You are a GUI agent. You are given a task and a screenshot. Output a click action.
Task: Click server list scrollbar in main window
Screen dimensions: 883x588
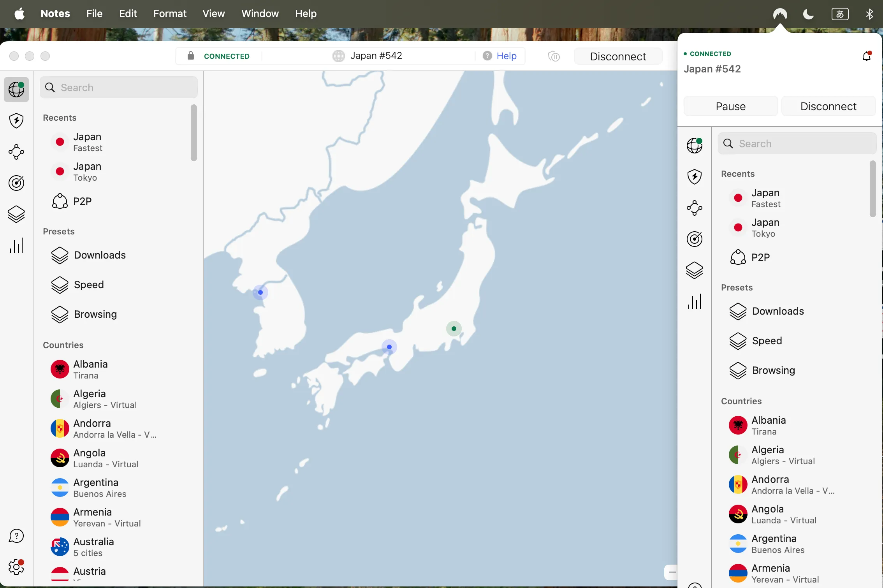[x=193, y=133]
